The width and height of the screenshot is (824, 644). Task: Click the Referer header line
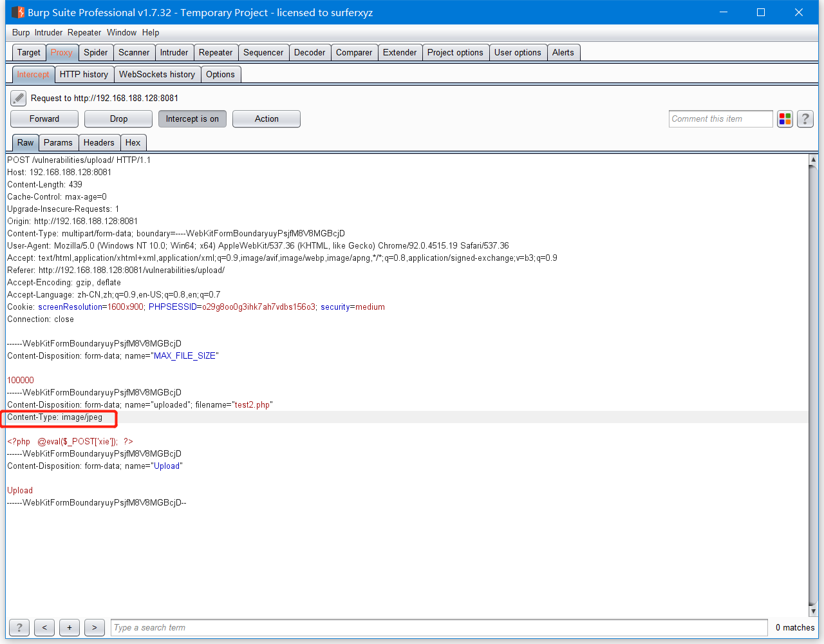pyautogui.click(x=116, y=270)
